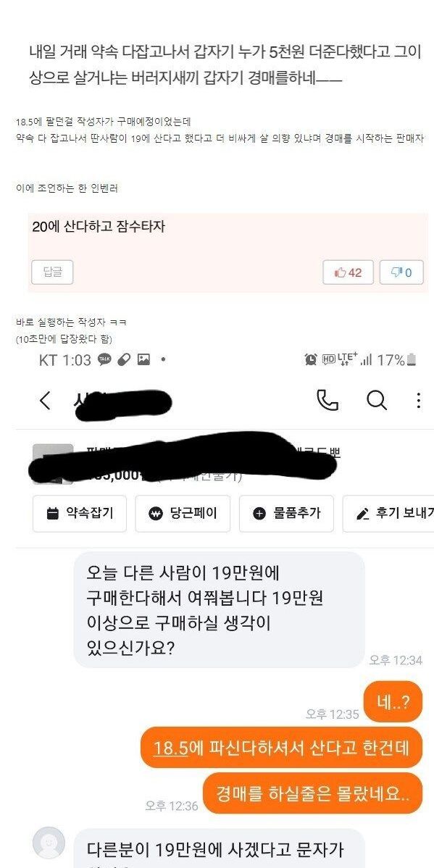Tap the image notification icon in status bar
Screen dimensions: 434x868
[x=143, y=360]
